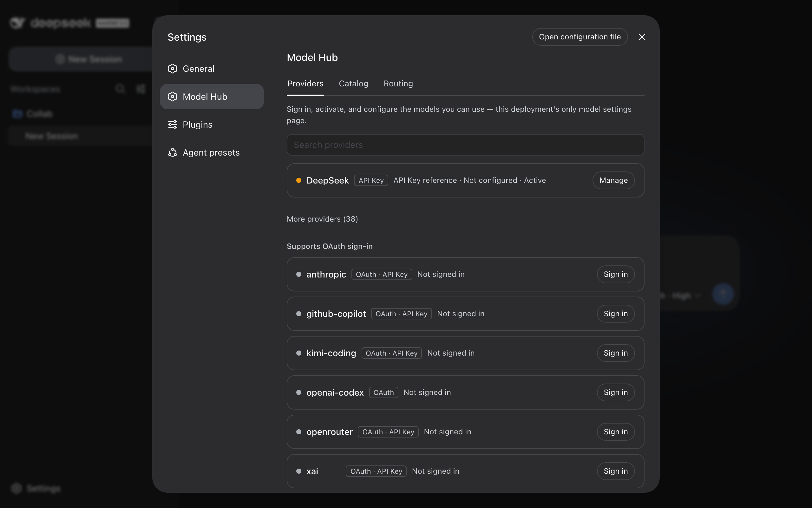Click the blurred Collab folder icon
This screenshot has height=508, width=812.
point(17,114)
